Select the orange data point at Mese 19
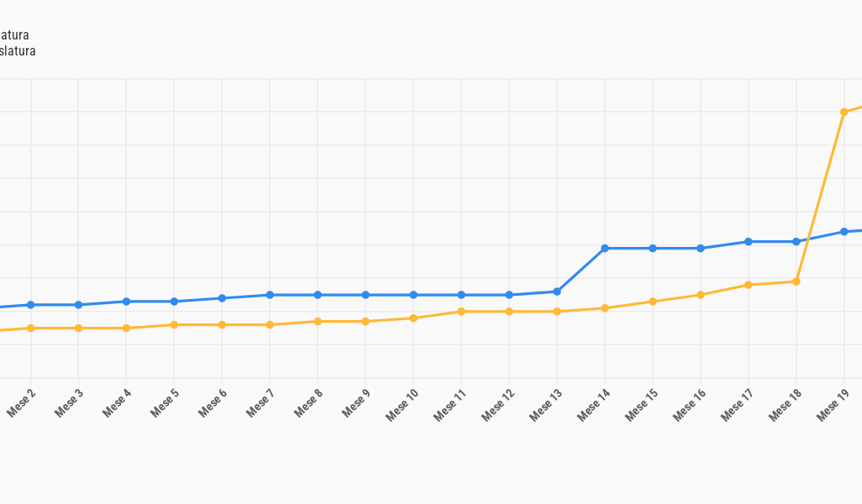Image resolution: width=862 pixels, height=504 pixels. pyautogui.click(x=844, y=112)
